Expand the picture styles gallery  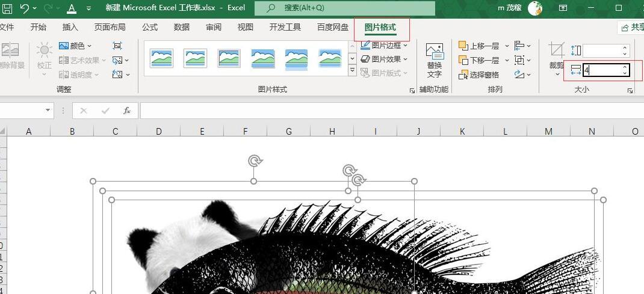click(x=352, y=71)
